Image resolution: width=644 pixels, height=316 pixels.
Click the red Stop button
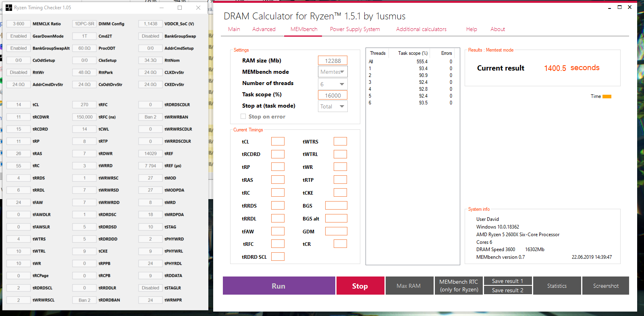point(360,286)
